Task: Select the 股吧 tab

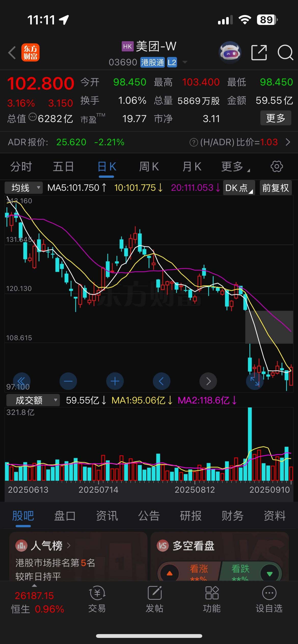Action: pos(23,516)
